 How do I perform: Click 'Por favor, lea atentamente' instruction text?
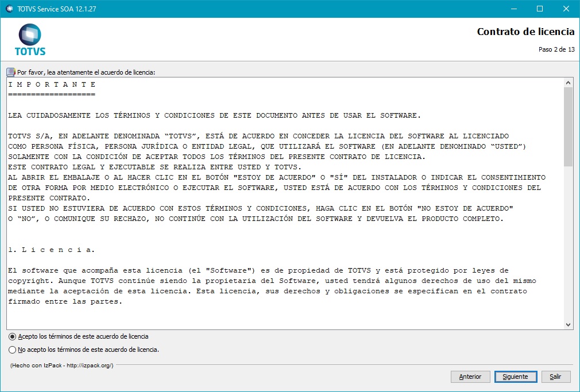(86, 72)
